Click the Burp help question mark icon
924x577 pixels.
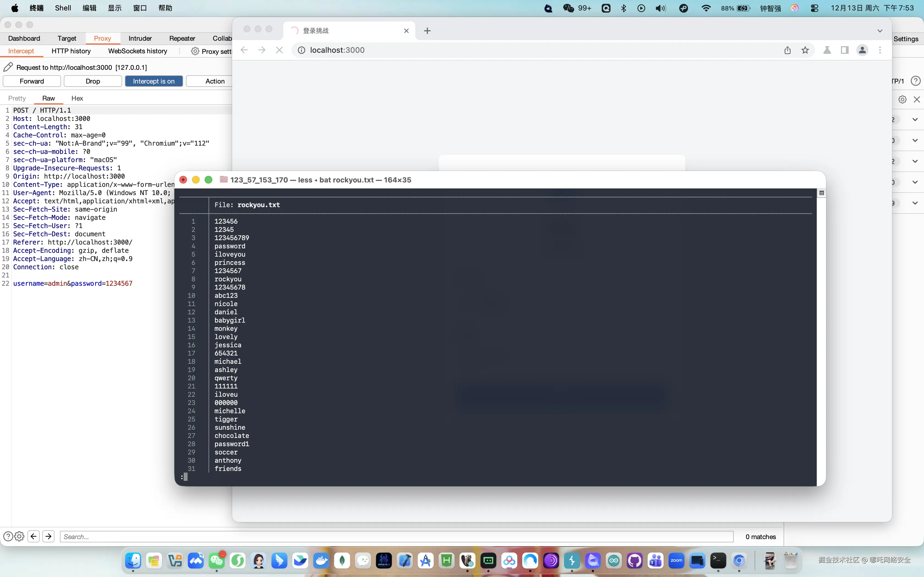point(915,81)
